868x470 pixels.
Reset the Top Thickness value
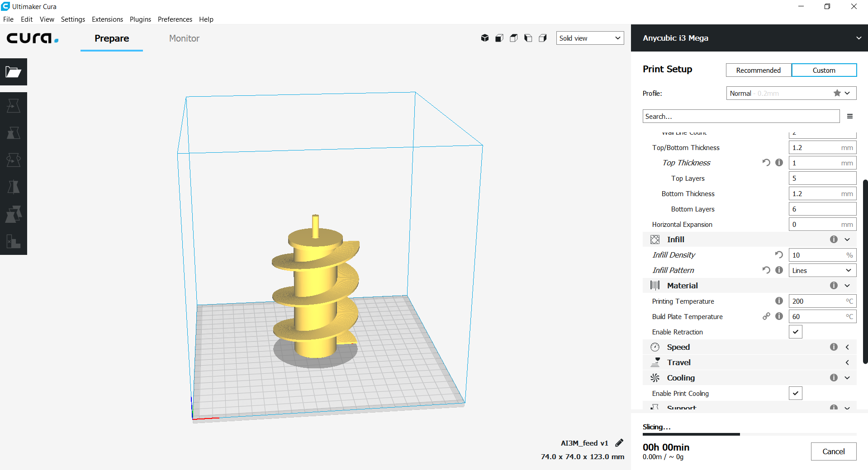pos(766,163)
